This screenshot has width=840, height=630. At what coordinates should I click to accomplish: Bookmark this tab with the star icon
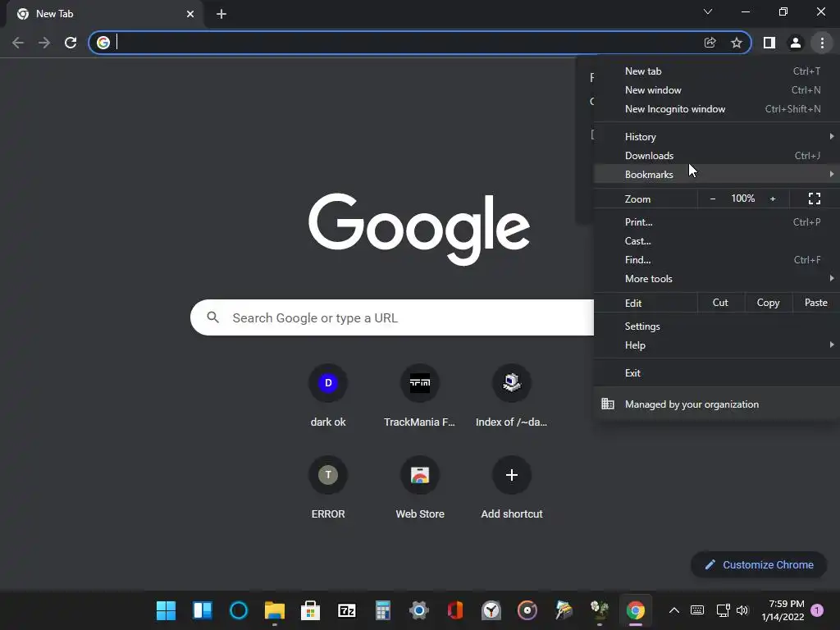tap(737, 43)
